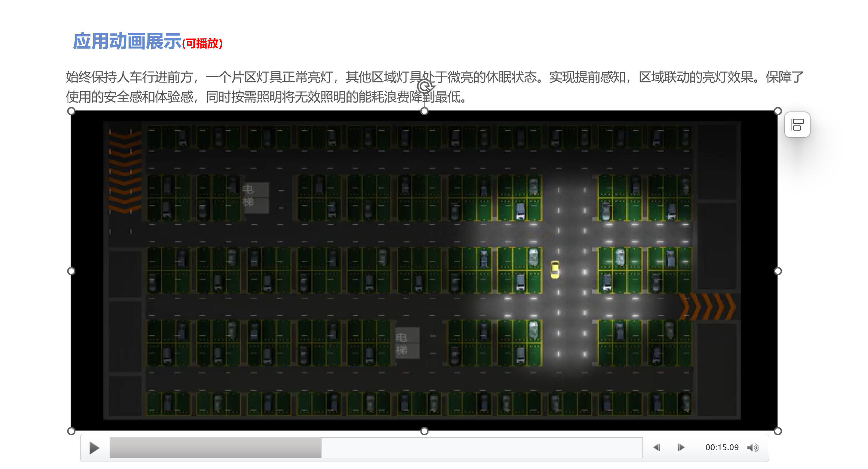Click the right middle resize handle
Viewport: 868px width, 469px height.
(x=778, y=271)
